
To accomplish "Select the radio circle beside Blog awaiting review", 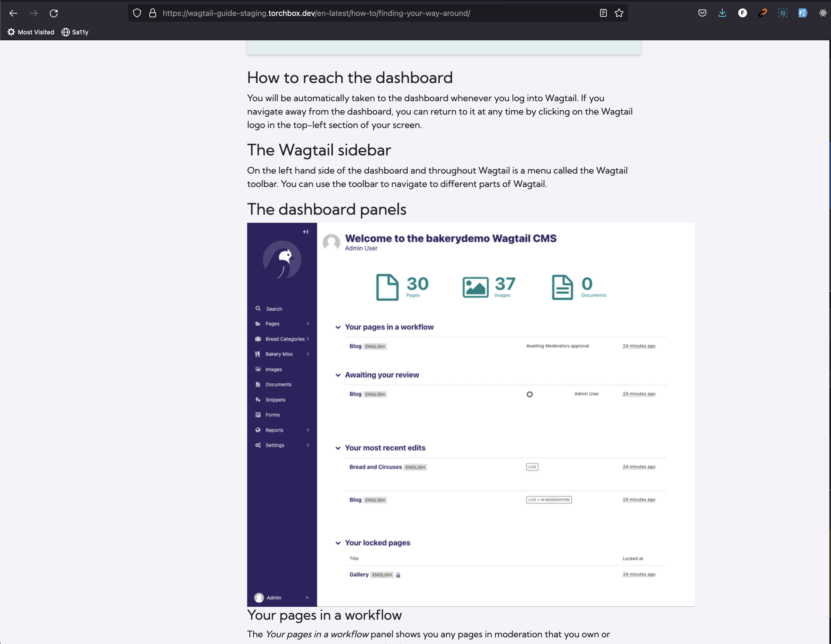I will (530, 394).
